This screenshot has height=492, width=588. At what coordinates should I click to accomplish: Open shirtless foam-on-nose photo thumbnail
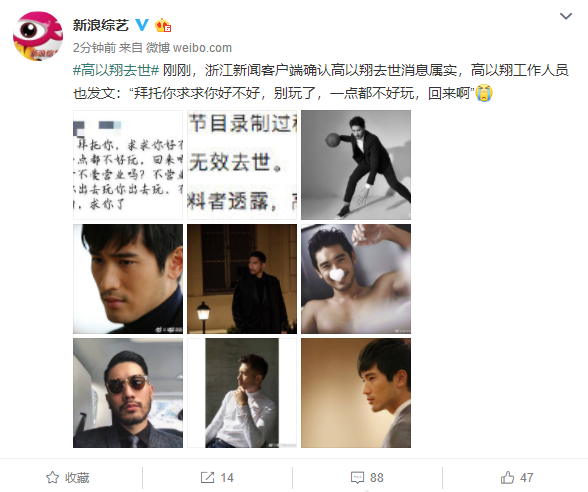pos(356,279)
